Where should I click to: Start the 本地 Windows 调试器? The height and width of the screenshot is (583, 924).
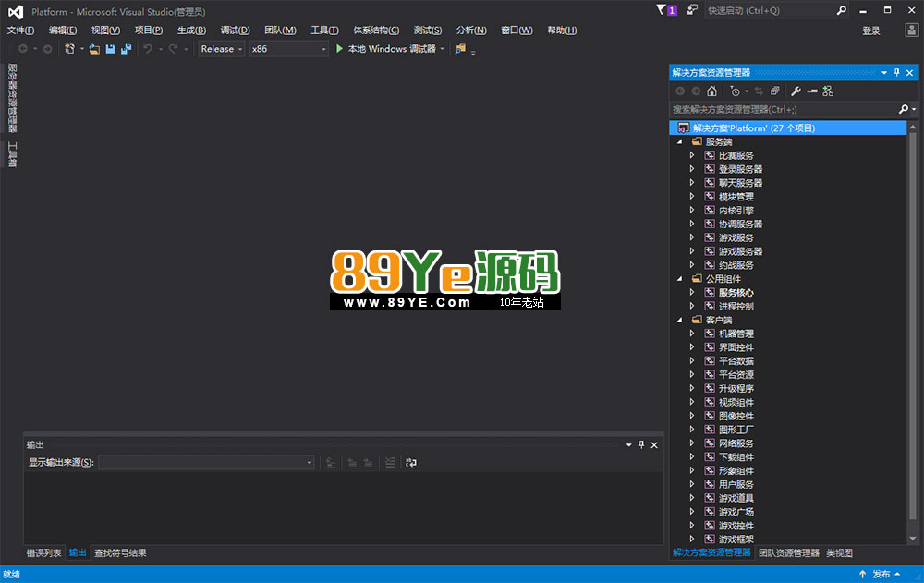[x=386, y=49]
